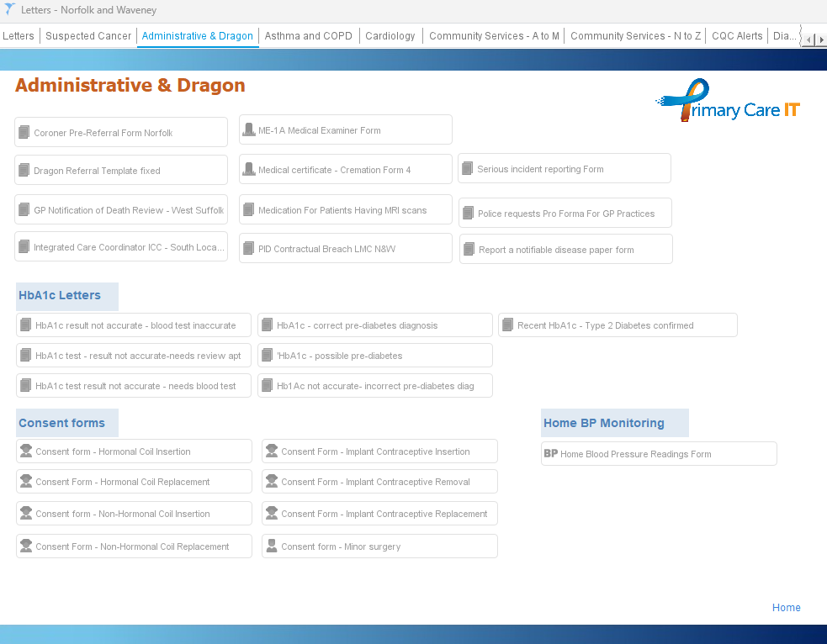
Task: Open the Asthma and COPD tab
Action: coord(308,36)
